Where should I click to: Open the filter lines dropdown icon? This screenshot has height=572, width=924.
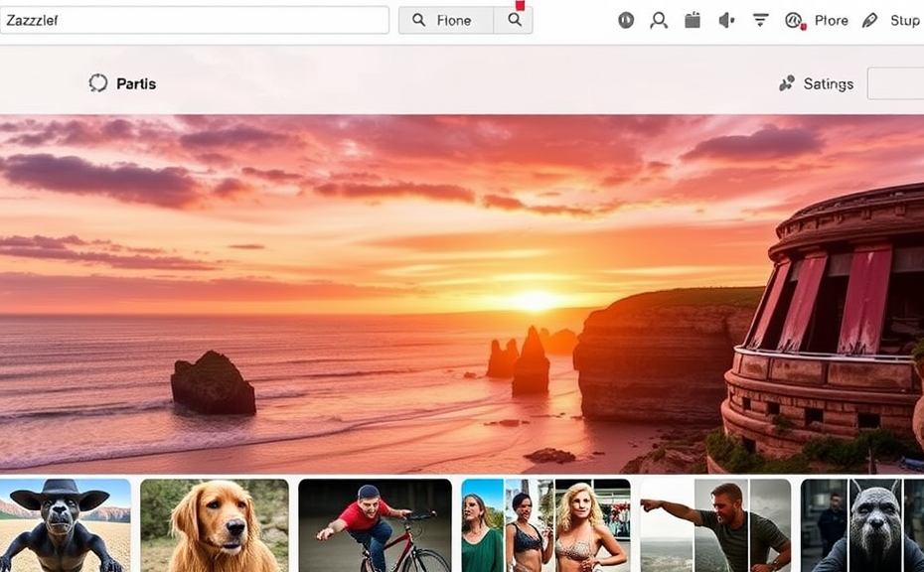(761, 20)
